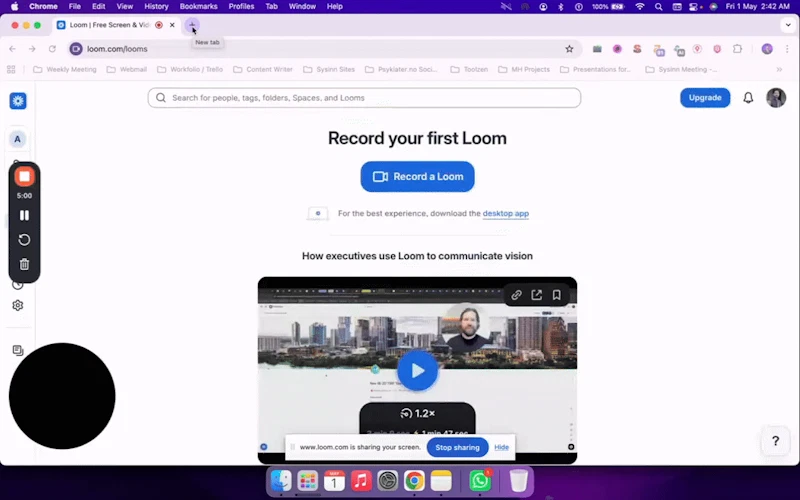Open a new Chrome tab with plus
The image size is (800, 500).
point(192,25)
